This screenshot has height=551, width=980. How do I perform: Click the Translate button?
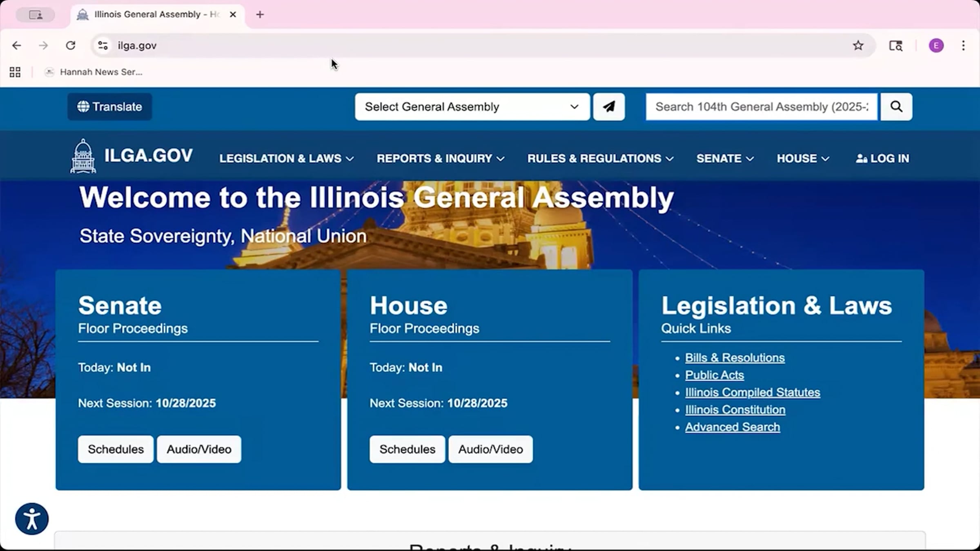coord(109,107)
